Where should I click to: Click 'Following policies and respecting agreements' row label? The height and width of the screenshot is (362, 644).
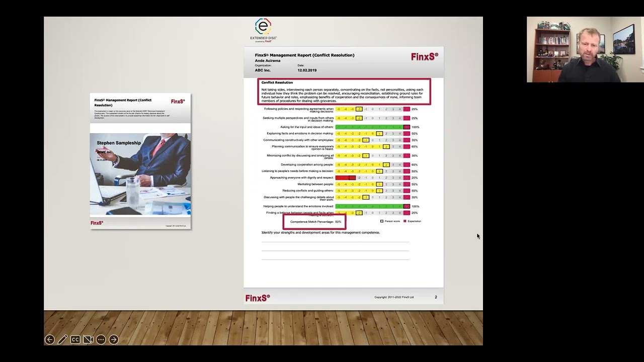pyautogui.click(x=299, y=110)
